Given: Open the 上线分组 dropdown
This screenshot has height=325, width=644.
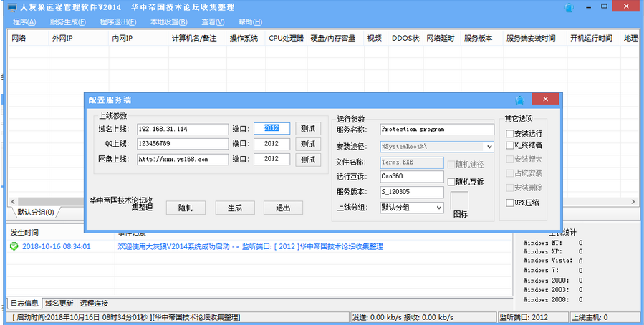Looking at the screenshot, I should pos(439,208).
